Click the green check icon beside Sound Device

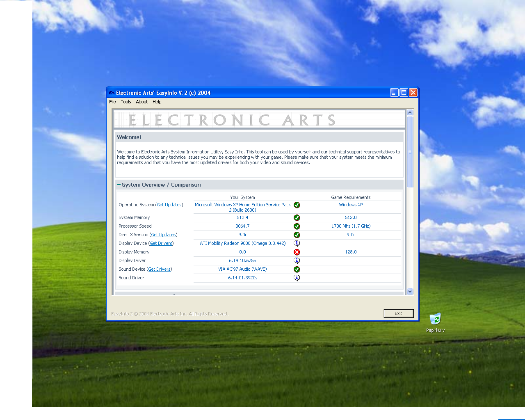[297, 269]
